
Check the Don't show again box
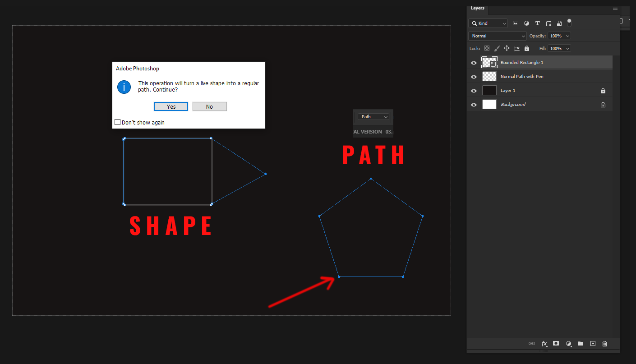(117, 122)
